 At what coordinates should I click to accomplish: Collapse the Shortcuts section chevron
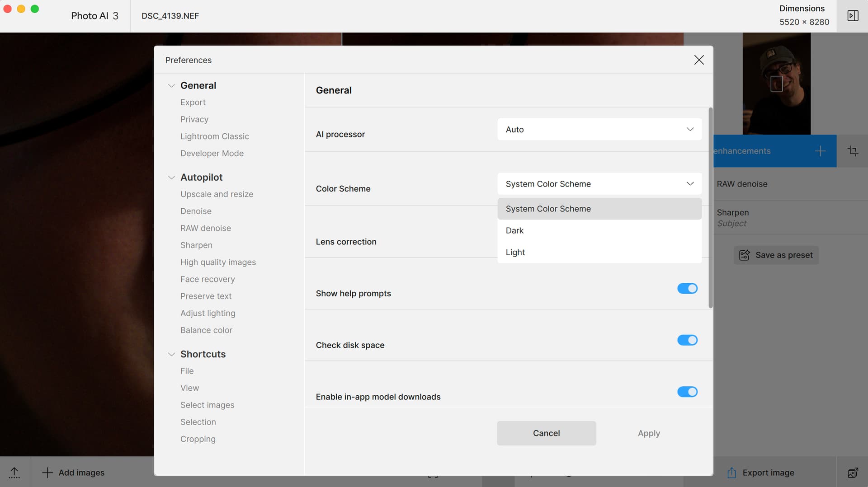click(x=171, y=354)
